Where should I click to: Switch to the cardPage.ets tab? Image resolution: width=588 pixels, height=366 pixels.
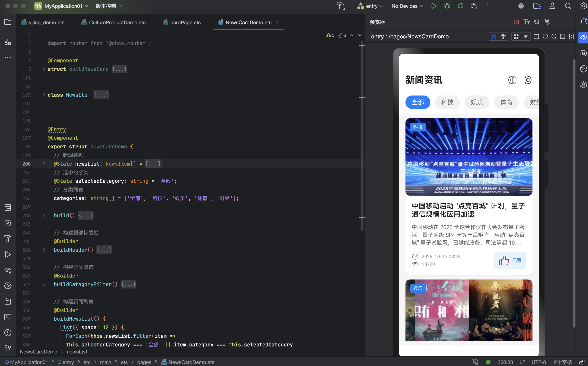click(185, 23)
